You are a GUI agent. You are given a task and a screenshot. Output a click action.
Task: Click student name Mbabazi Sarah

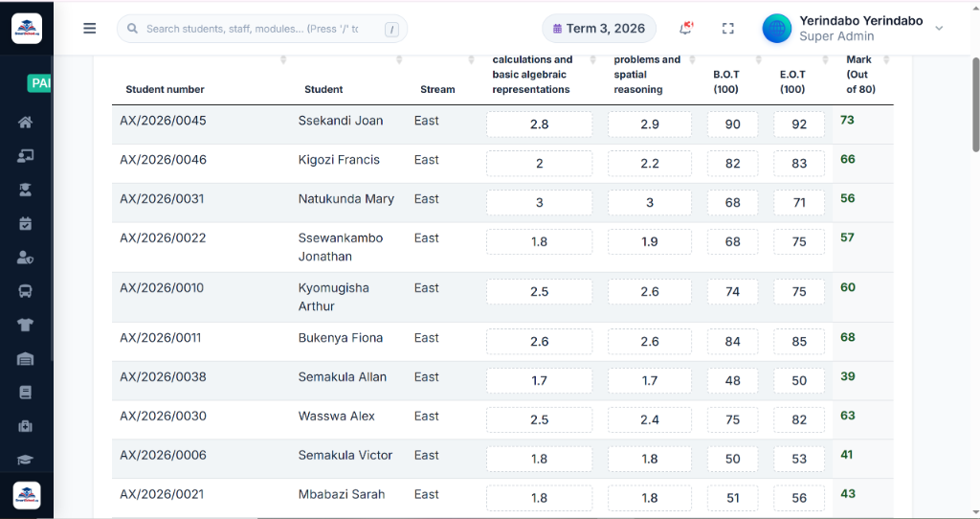pos(342,495)
